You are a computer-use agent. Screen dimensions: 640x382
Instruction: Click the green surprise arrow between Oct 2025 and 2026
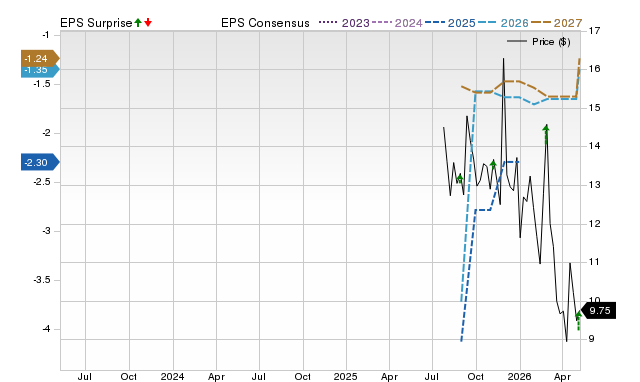tap(493, 164)
